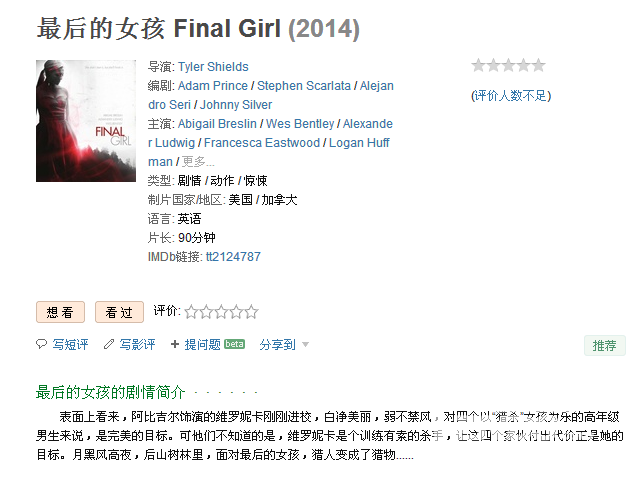Click the 评价人数不足 rating link
The height and width of the screenshot is (481, 642).
pos(511,96)
